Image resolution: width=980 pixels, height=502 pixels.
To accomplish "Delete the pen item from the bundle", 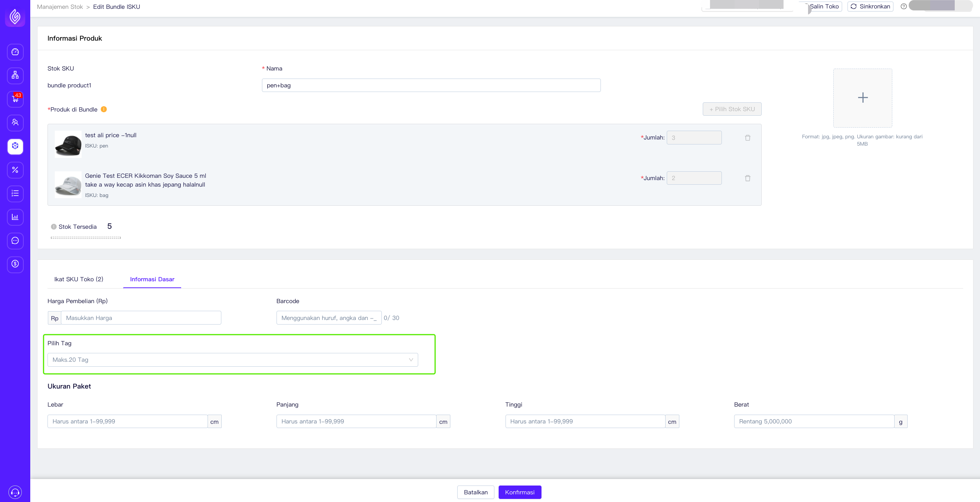I will (x=748, y=138).
